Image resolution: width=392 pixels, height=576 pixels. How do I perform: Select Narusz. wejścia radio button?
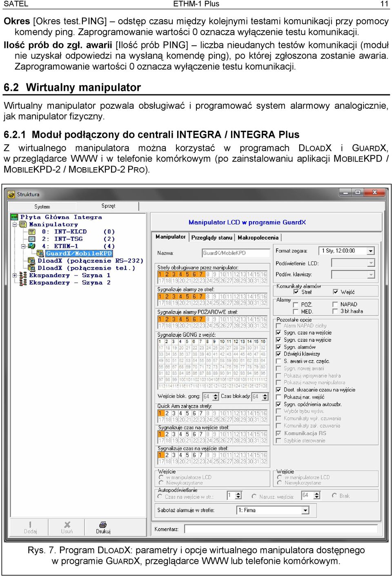254,496
